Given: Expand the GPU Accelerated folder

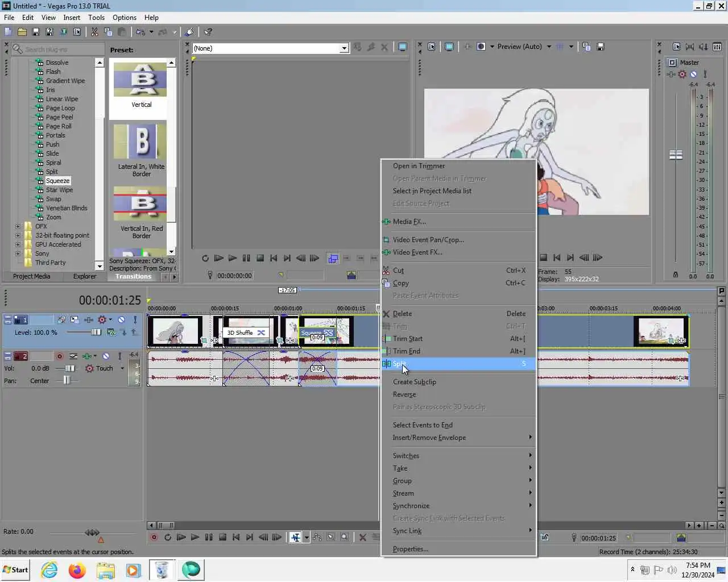Looking at the screenshot, I should coord(18,244).
